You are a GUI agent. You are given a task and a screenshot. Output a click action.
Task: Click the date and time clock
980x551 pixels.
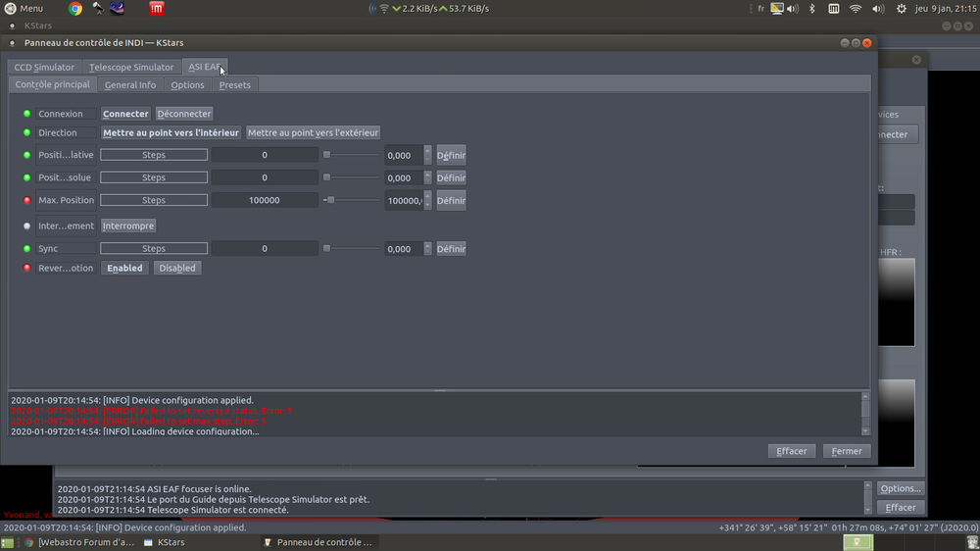pos(946,8)
